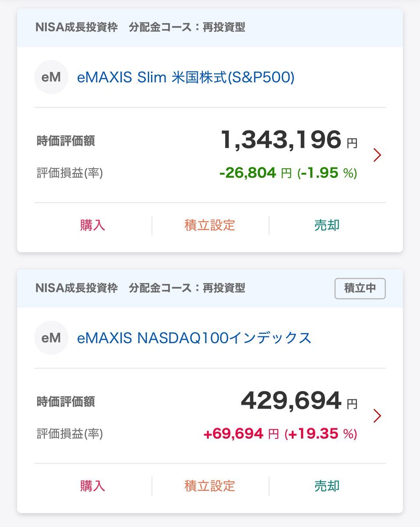
Task: Select the 1,343,196 円 valuation amount
Action: click(289, 140)
